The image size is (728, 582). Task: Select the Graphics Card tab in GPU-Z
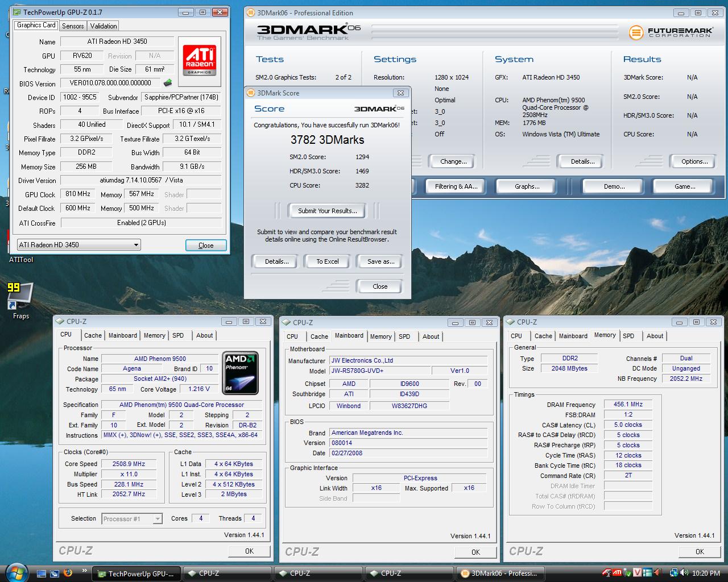(36, 25)
